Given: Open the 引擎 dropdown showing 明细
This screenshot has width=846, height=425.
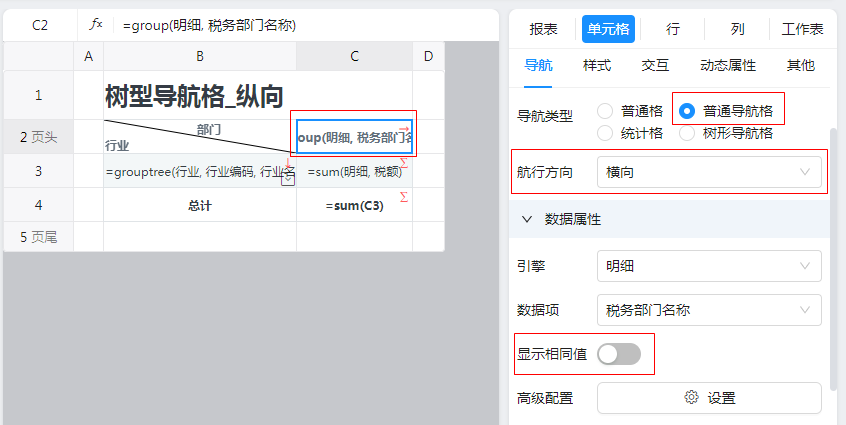Looking at the screenshot, I should pyautogui.click(x=709, y=266).
